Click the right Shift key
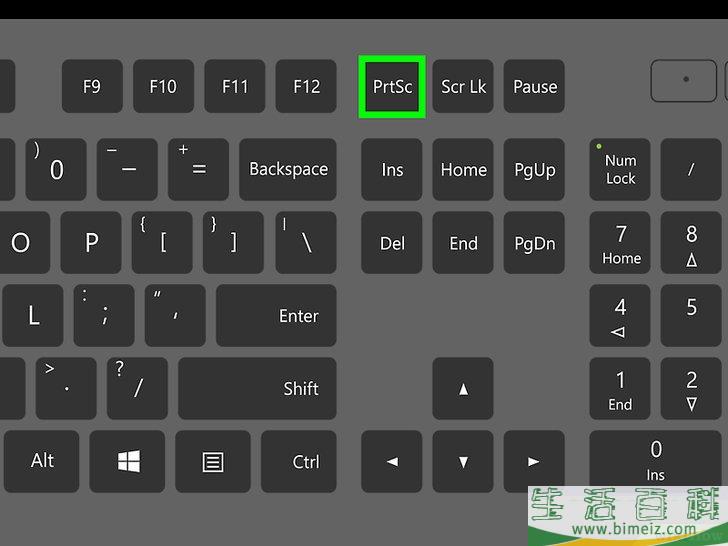The width and height of the screenshot is (728, 546). pyautogui.click(x=257, y=389)
